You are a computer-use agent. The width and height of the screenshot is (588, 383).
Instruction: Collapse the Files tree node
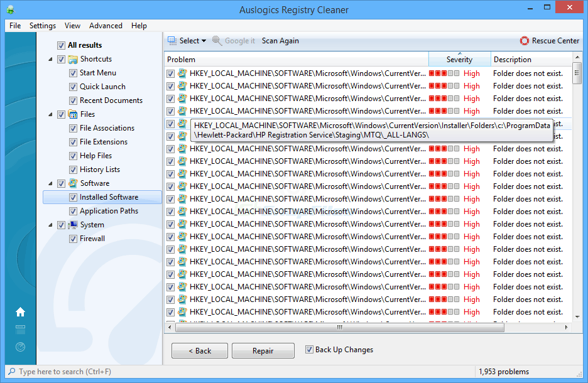[x=50, y=114]
